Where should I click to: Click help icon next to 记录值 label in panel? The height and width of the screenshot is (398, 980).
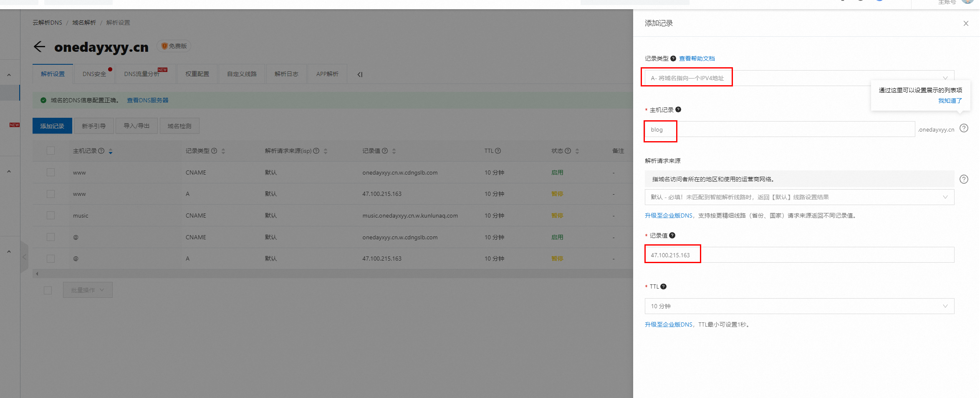(672, 236)
